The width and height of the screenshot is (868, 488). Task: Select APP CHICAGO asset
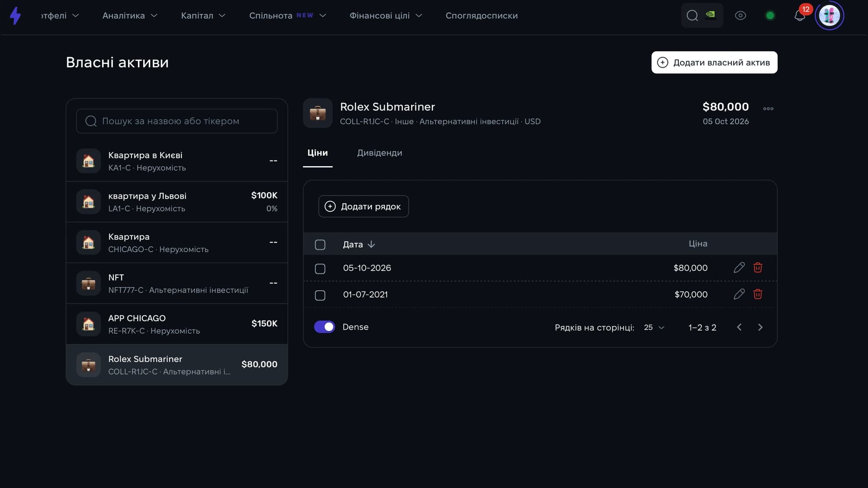coord(177,324)
